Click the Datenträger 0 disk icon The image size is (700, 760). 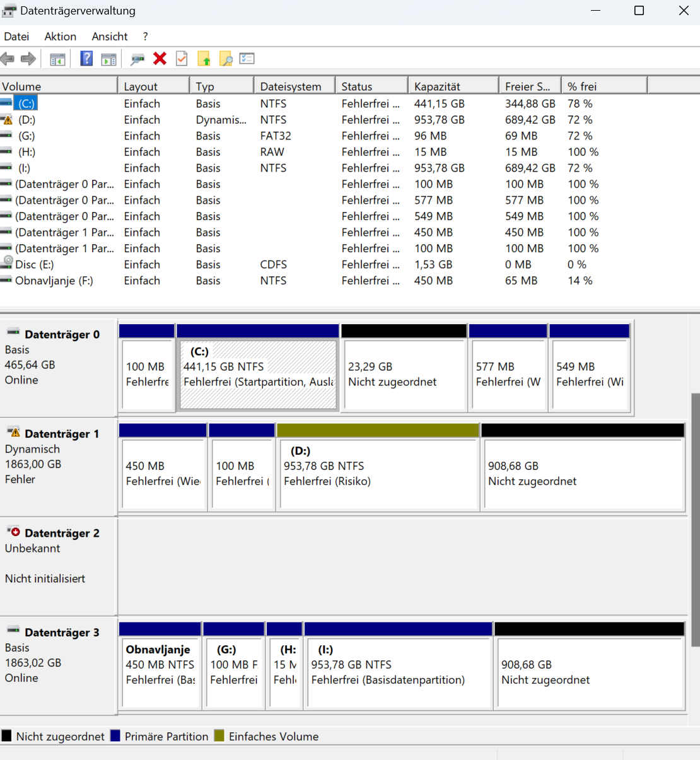pos(13,332)
